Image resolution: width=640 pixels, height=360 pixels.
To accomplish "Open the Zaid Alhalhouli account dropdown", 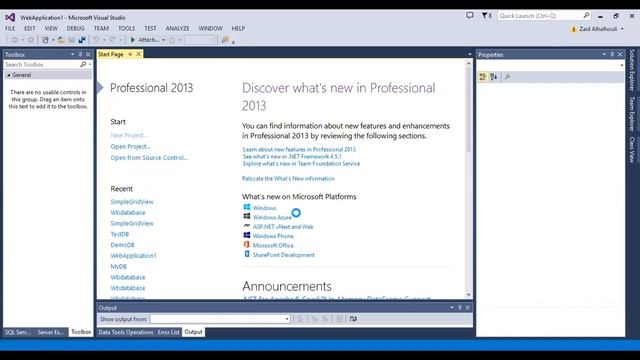I will (x=622, y=29).
